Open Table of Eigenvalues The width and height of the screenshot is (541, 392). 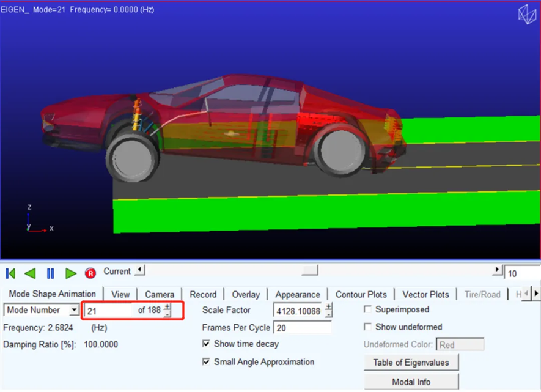[411, 363]
